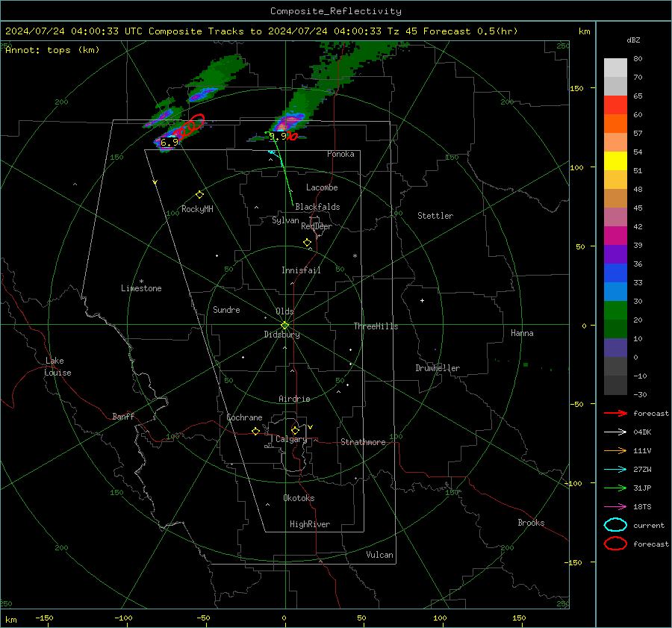Pick the magenta swatch in dBZ scale
The width and height of the screenshot is (672, 628).
click(x=615, y=236)
